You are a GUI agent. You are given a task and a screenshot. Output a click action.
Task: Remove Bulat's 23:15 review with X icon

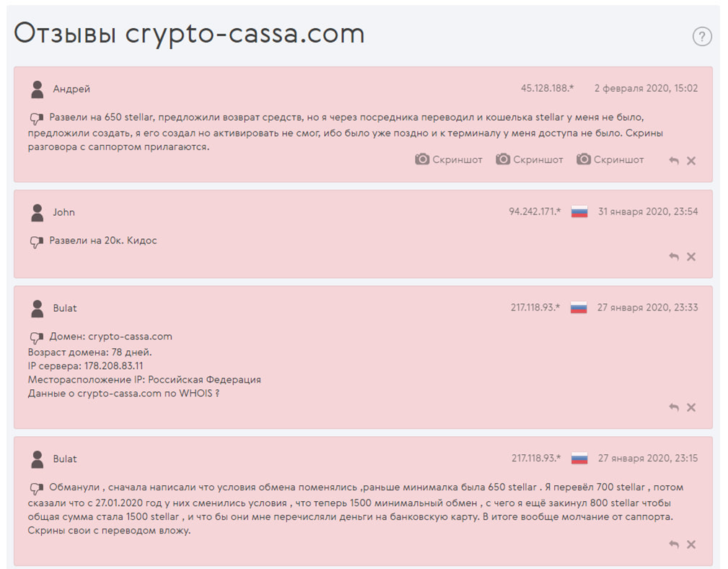[x=691, y=544]
